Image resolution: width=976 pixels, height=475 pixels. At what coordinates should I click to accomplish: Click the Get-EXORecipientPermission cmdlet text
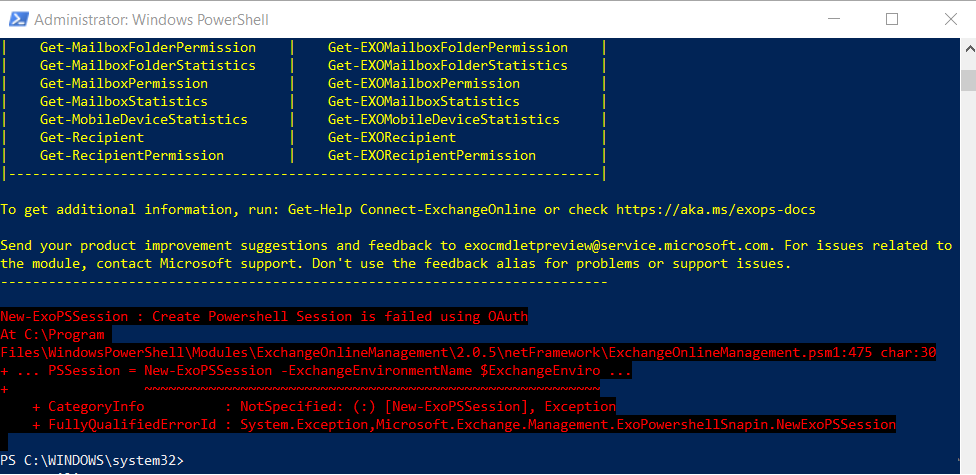431,156
